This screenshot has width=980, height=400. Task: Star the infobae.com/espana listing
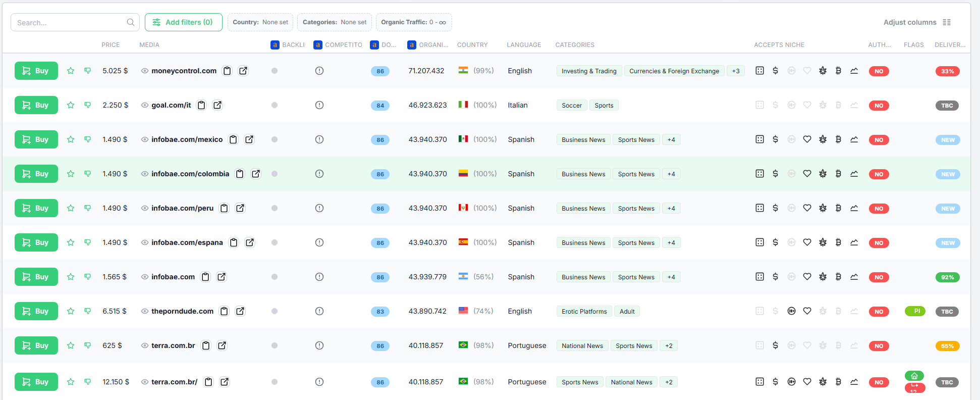tap(71, 242)
